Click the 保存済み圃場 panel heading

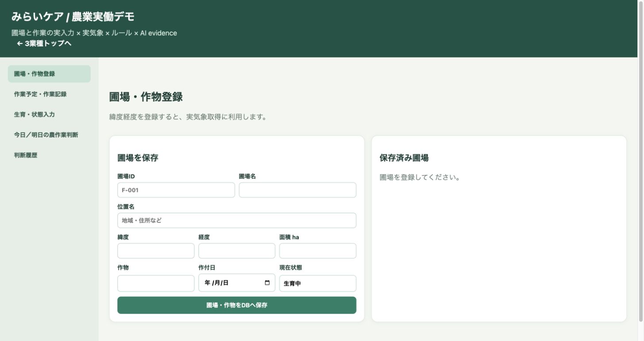tap(404, 158)
